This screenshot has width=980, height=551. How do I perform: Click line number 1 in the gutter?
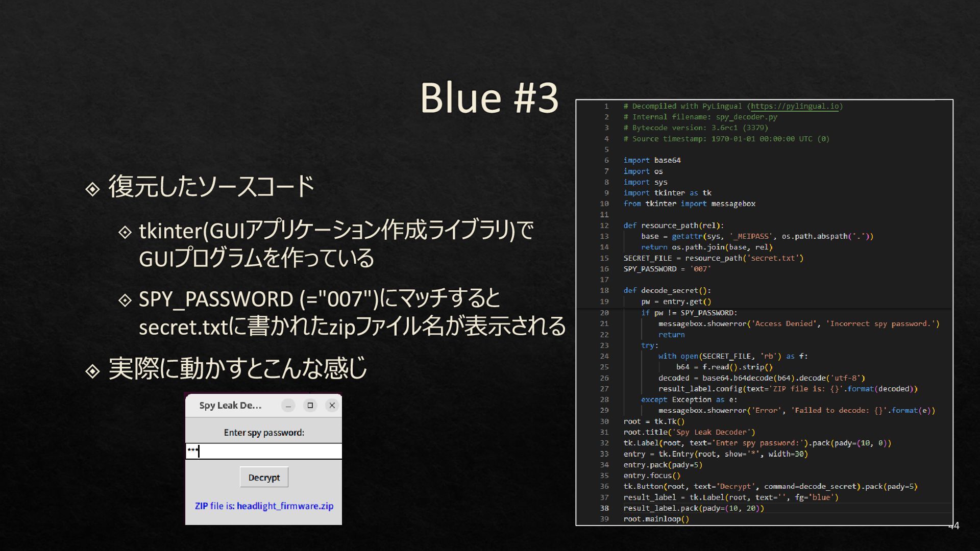606,106
